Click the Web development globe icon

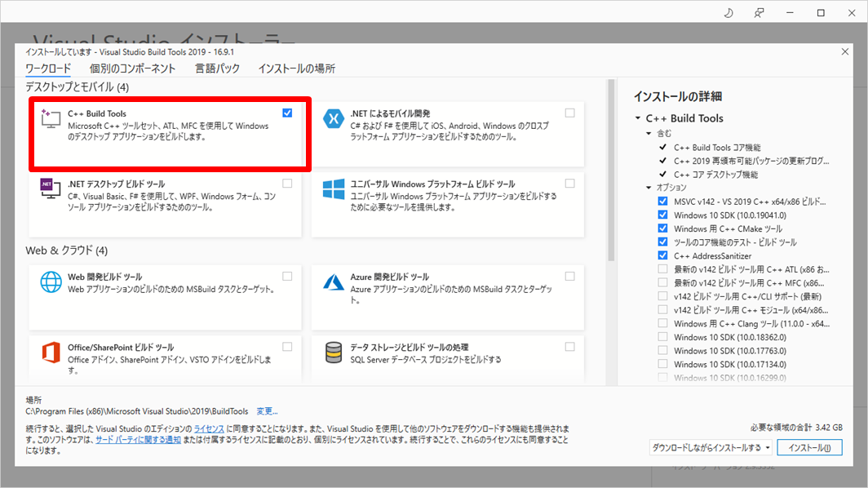tap(51, 282)
